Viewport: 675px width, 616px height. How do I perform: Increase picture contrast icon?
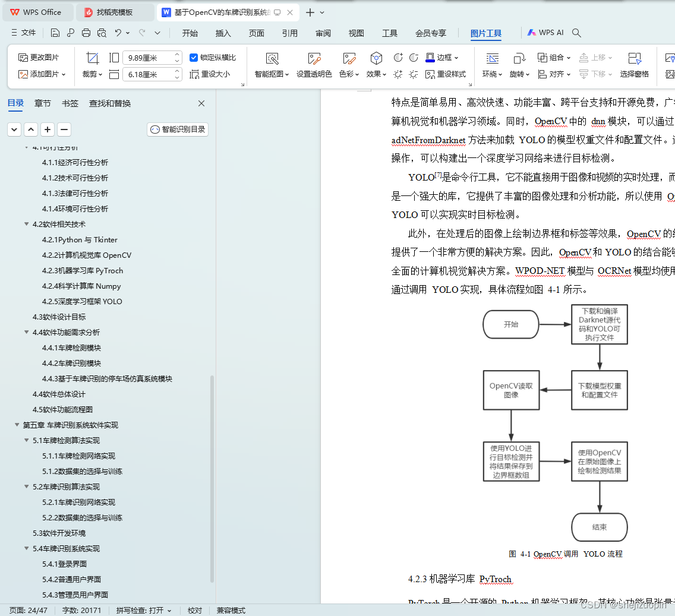(398, 57)
